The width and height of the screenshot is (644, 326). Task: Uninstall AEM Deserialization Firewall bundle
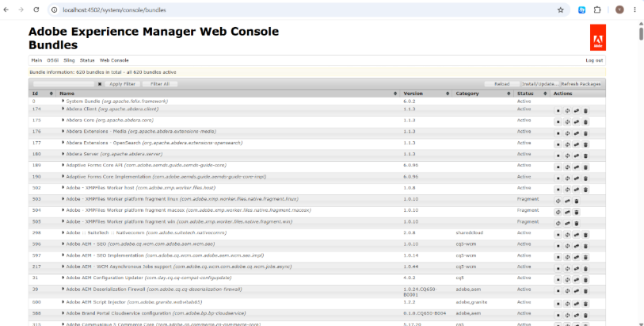pos(585,291)
